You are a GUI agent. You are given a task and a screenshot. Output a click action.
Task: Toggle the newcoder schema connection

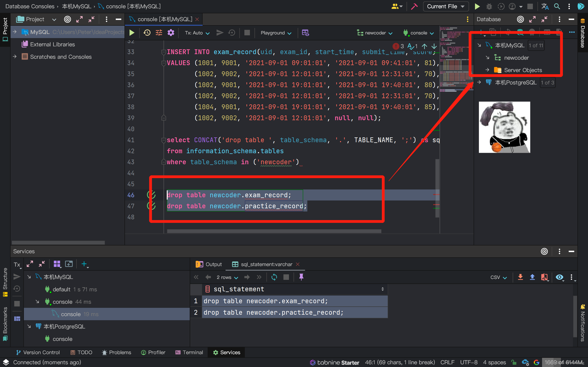[487, 58]
